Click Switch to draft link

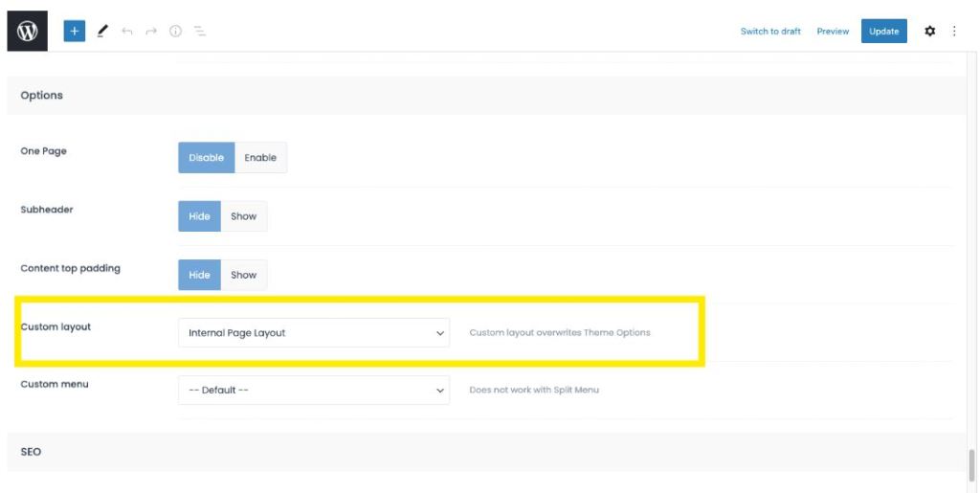tap(770, 32)
